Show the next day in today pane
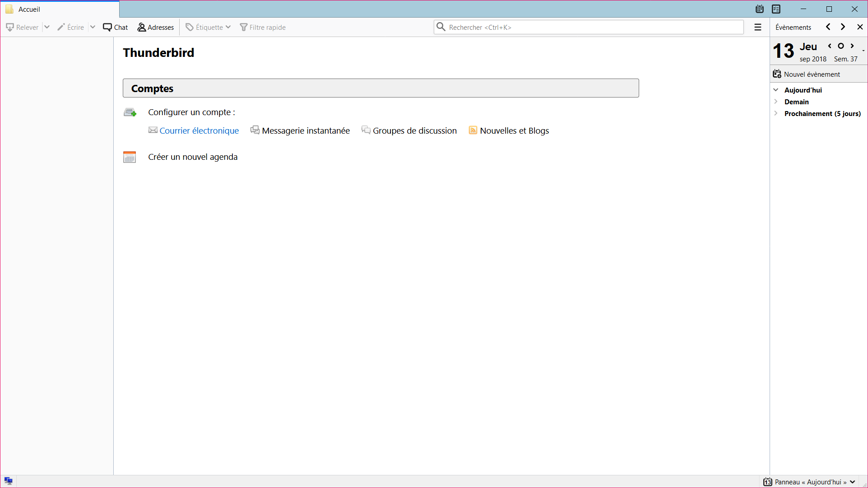This screenshot has width=868, height=488. tap(852, 46)
